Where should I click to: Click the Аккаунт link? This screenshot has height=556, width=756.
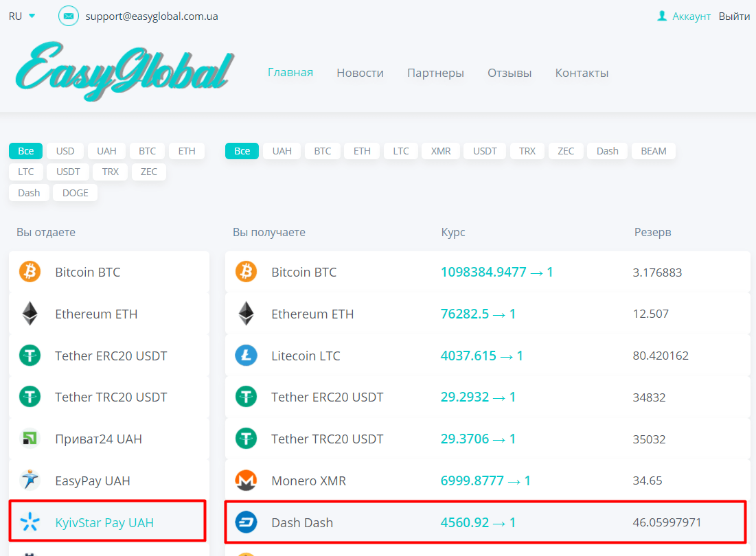point(691,16)
